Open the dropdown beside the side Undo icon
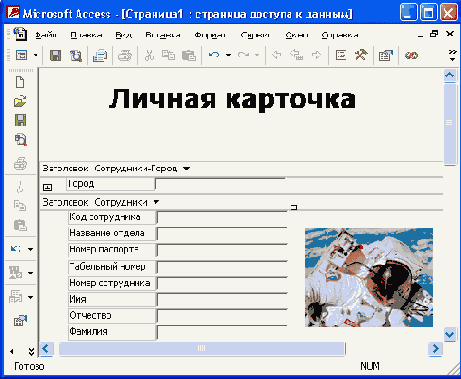Image resolution: width=461 pixels, height=379 pixels. 30,249
